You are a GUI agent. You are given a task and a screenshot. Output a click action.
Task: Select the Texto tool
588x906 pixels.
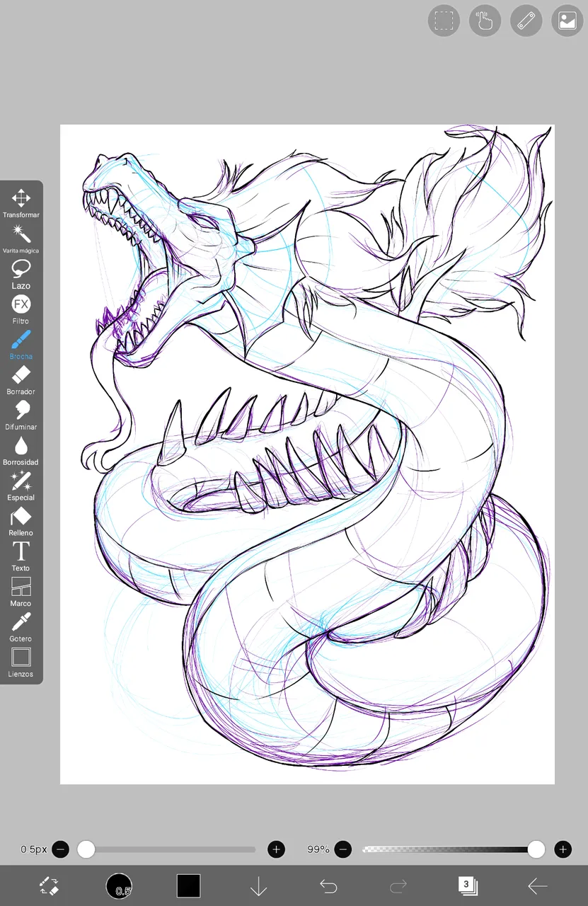[21, 556]
